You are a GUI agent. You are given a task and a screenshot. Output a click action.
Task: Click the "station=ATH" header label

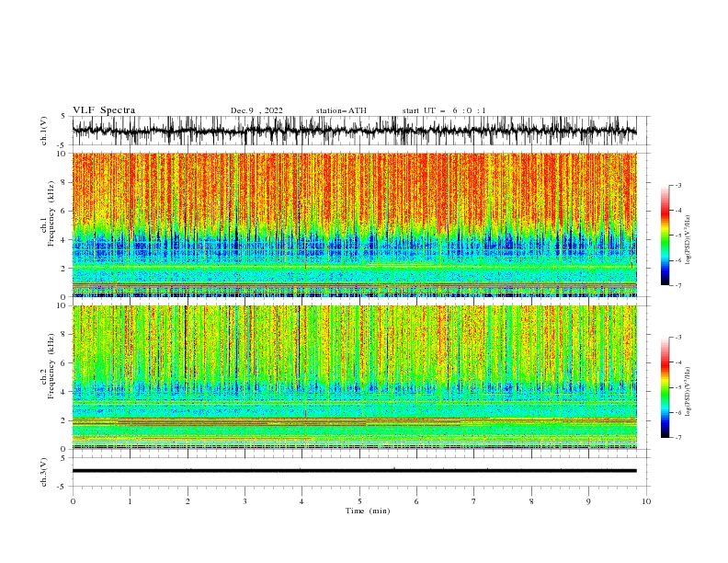pyautogui.click(x=341, y=110)
